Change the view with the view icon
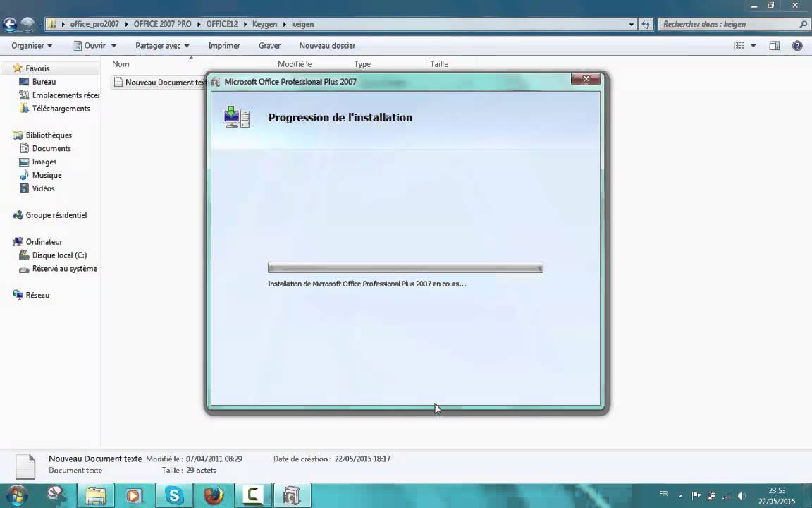This screenshot has width=812, height=508. pyautogui.click(x=739, y=46)
